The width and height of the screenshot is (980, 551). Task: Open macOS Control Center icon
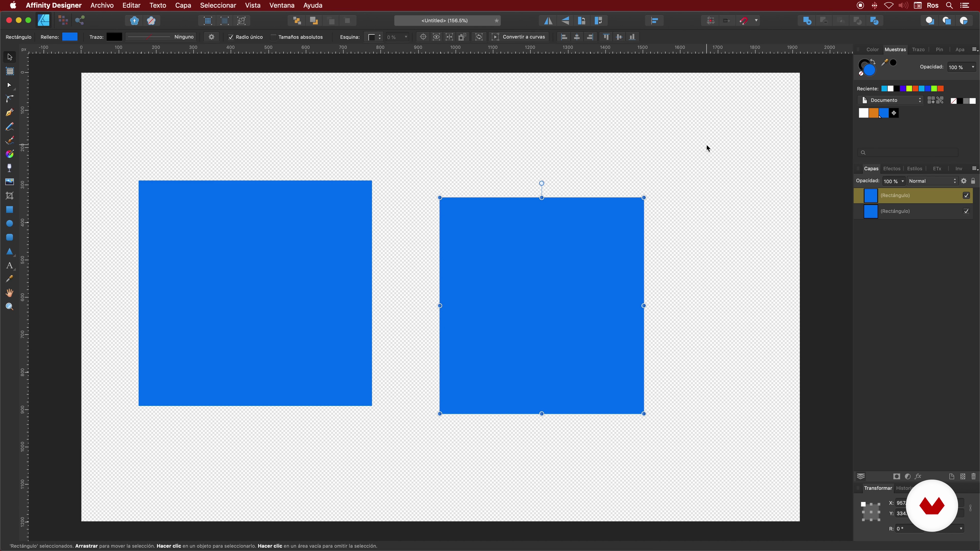(965, 5)
